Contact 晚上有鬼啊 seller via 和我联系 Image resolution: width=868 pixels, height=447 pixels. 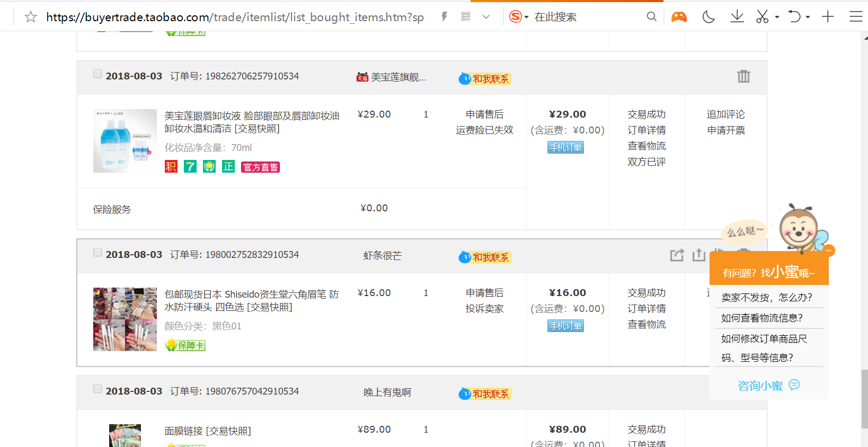484,394
